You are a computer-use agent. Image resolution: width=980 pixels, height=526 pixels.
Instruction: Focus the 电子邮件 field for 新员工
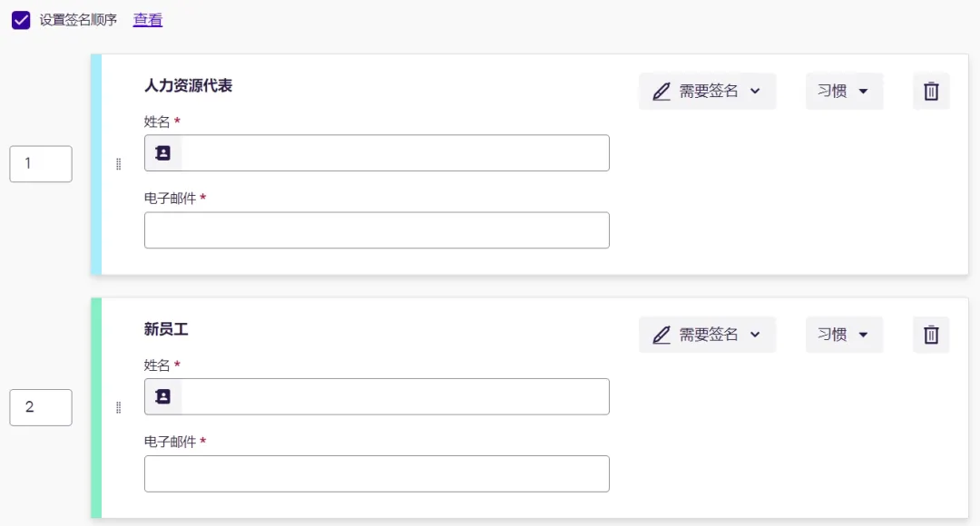[x=377, y=473]
